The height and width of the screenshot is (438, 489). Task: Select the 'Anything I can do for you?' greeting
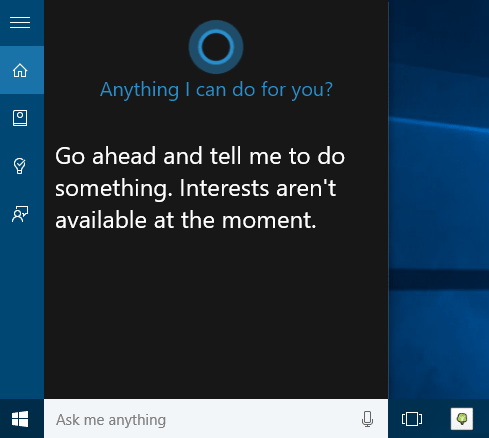tap(216, 90)
